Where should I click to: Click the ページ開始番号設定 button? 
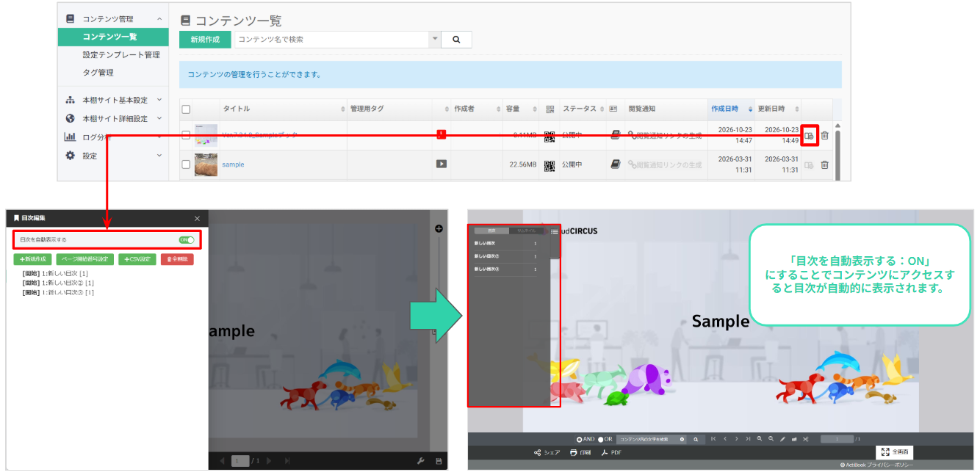(85, 259)
